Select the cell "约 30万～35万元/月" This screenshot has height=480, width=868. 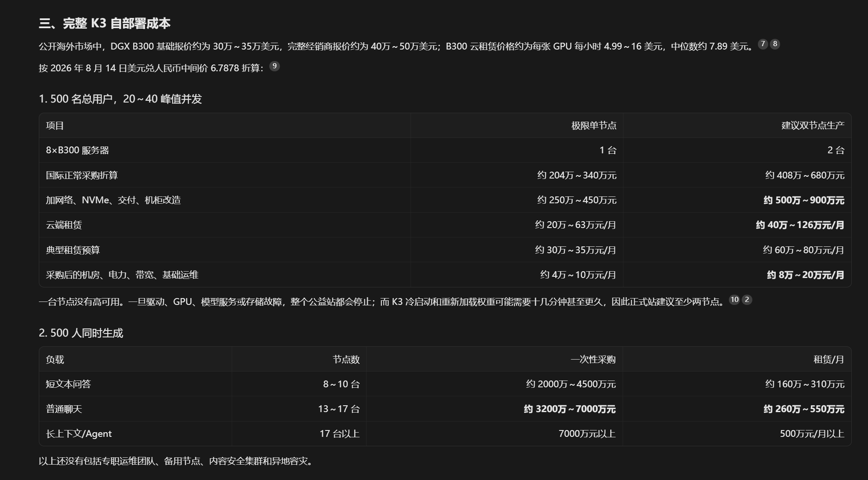tap(576, 250)
